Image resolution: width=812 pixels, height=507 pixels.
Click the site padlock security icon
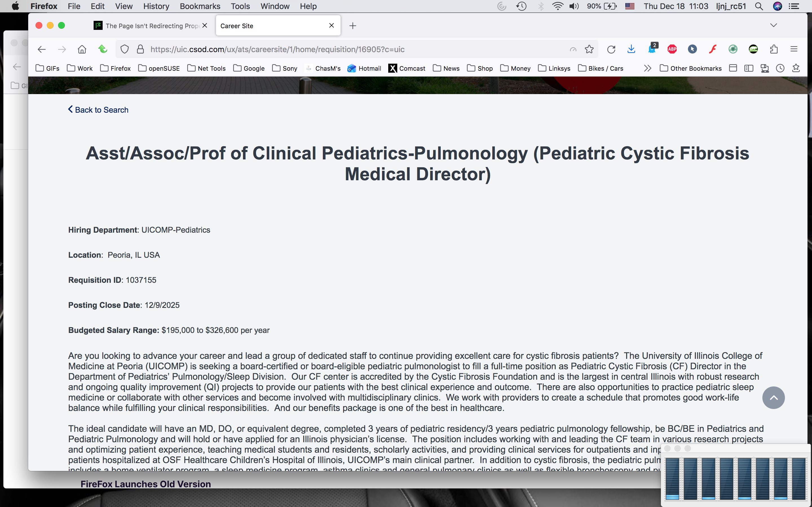[x=140, y=49]
